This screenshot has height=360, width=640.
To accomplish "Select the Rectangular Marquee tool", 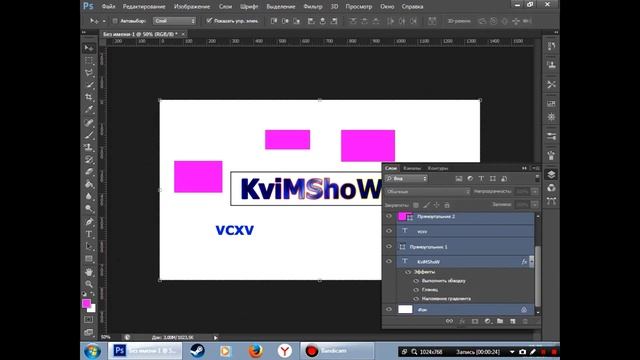I will 89,61.
